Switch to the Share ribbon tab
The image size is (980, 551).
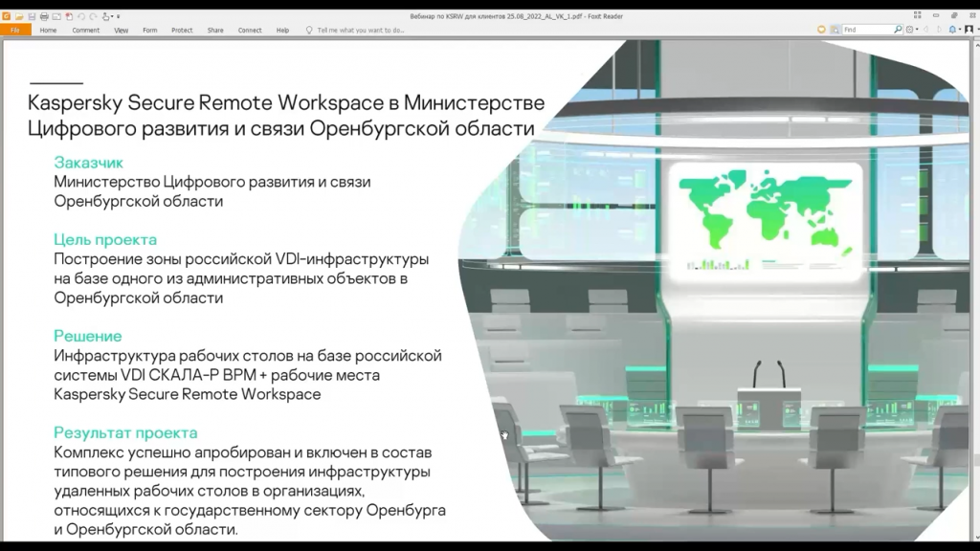(x=215, y=30)
